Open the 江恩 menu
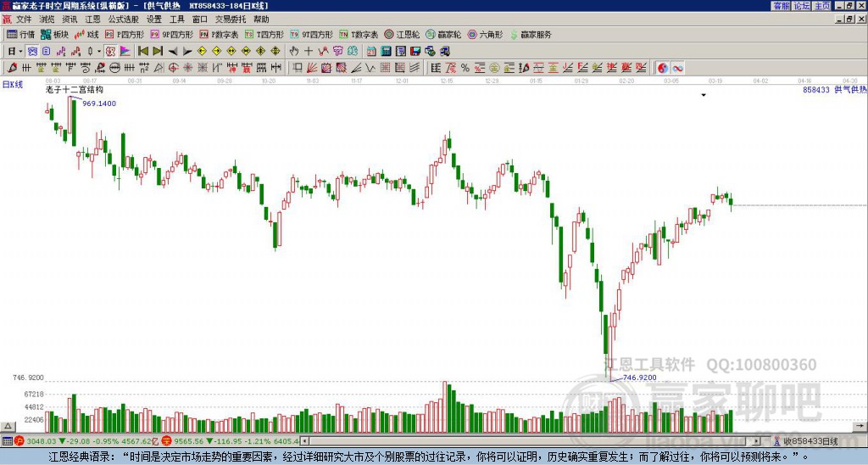Viewport: 868px width, 465px height. point(92,20)
